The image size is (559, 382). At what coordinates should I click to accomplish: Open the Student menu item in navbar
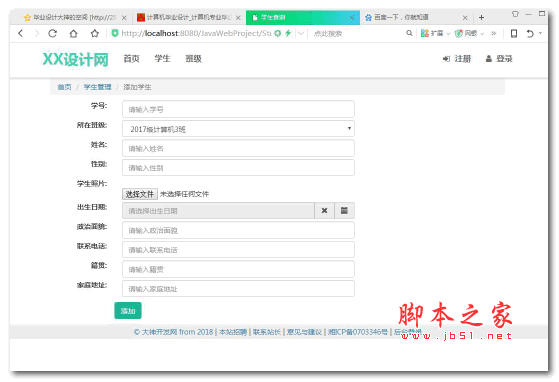pyautogui.click(x=162, y=58)
